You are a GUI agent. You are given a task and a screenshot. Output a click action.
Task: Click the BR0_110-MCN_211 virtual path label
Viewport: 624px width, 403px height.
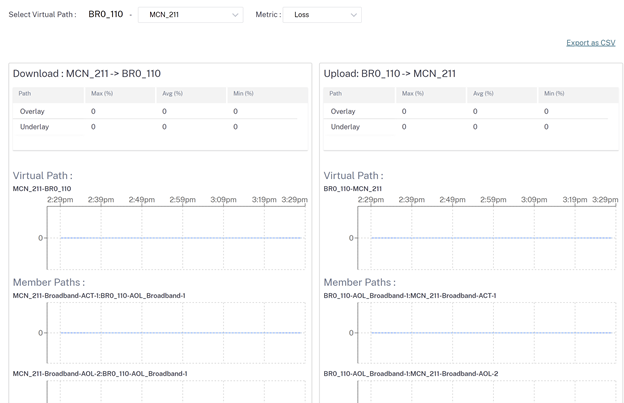point(353,189)
